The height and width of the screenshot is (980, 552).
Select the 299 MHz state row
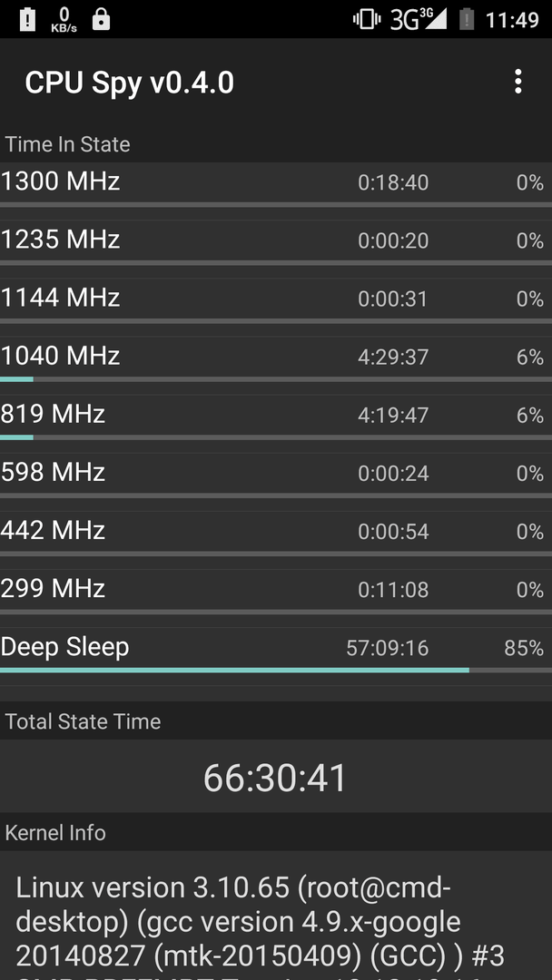276,592
